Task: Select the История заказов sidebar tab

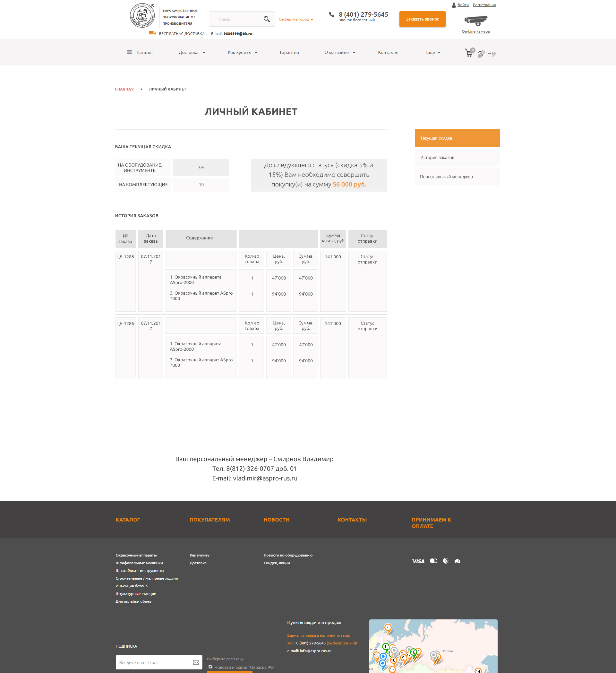Action: (x=458, y=157)
